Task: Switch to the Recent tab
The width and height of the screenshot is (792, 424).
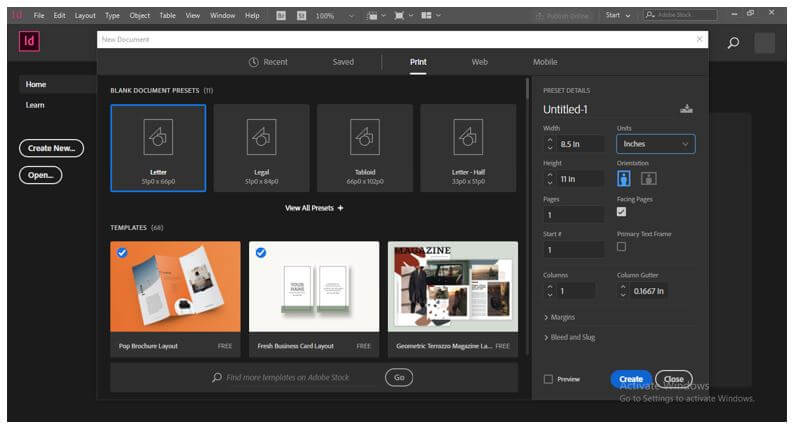Action: 268,62
